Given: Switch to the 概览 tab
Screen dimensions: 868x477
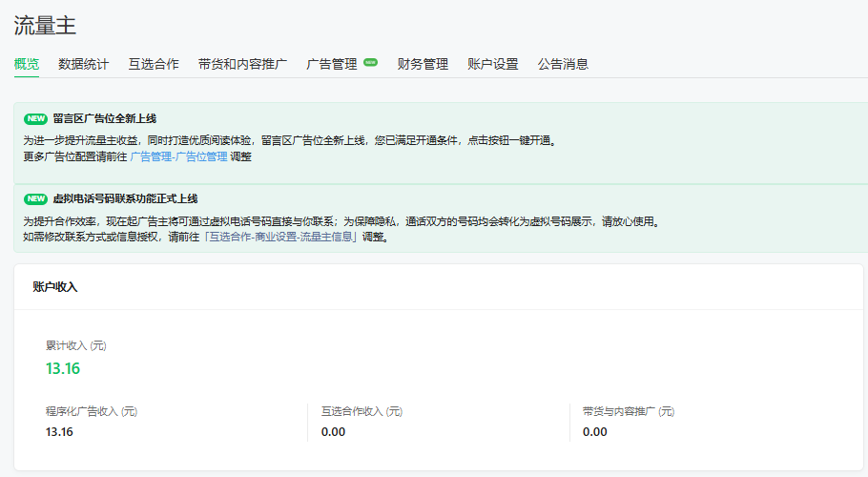Looking at the screenshot, I should point(27,65).
